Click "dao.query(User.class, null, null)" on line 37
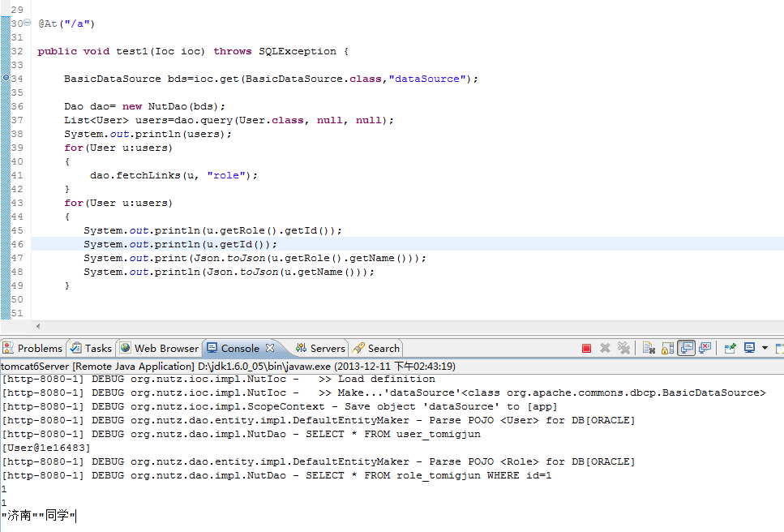This screenshot has height=532, width=784. 281,120
